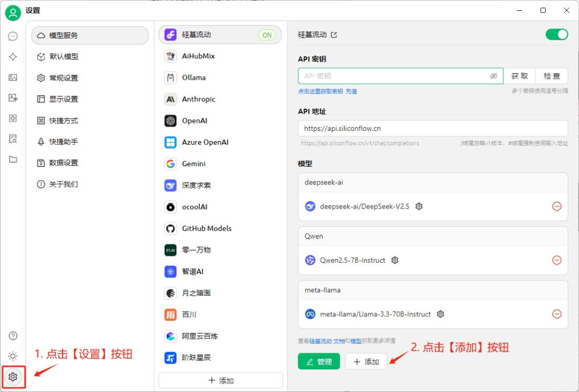Remove the Qwen2.5-7B-Instruct model
The image size is (579, 392).
click(557, 260)
